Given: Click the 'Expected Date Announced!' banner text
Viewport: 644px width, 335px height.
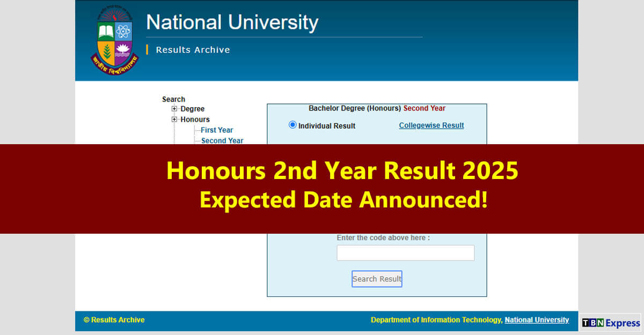Looking at the screenshot, I should 344,200.
